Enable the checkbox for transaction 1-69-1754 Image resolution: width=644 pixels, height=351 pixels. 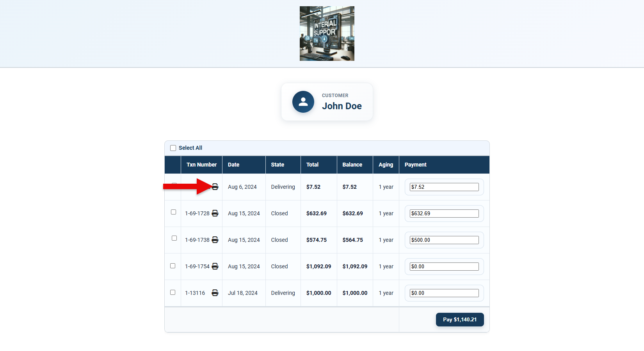173,266
